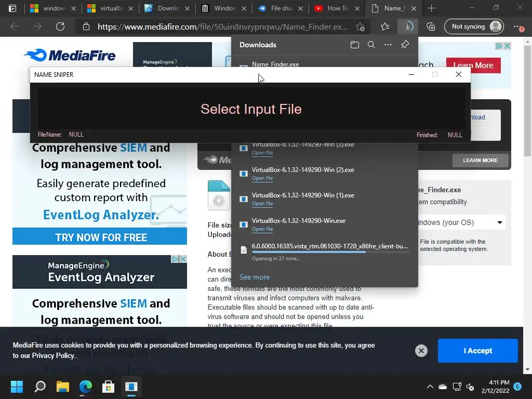Switch to the Download tab

pos(167,8)
